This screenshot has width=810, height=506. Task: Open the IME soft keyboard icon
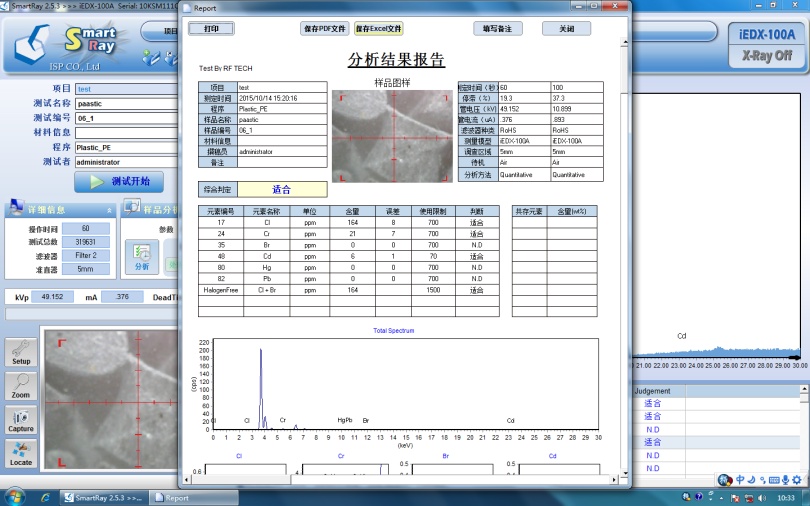pyautogui.click(x=774, y=480)
